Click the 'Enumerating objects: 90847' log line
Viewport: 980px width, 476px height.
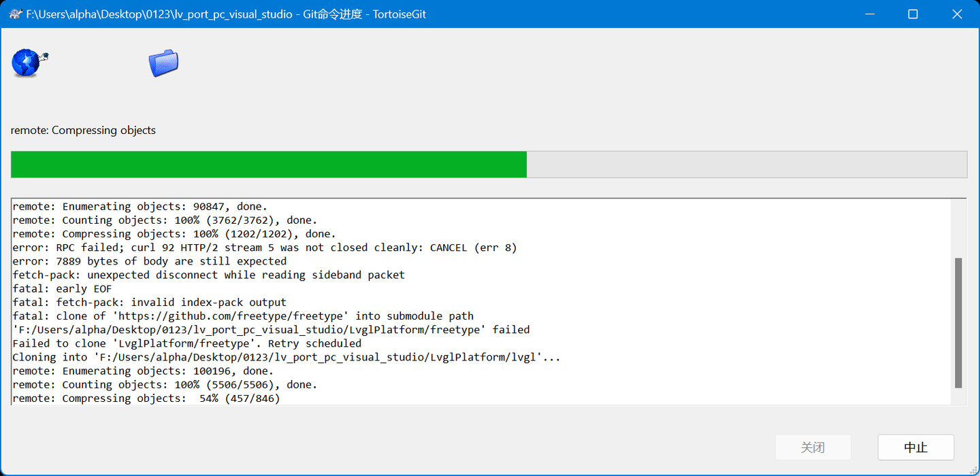[x=140, y=206]
